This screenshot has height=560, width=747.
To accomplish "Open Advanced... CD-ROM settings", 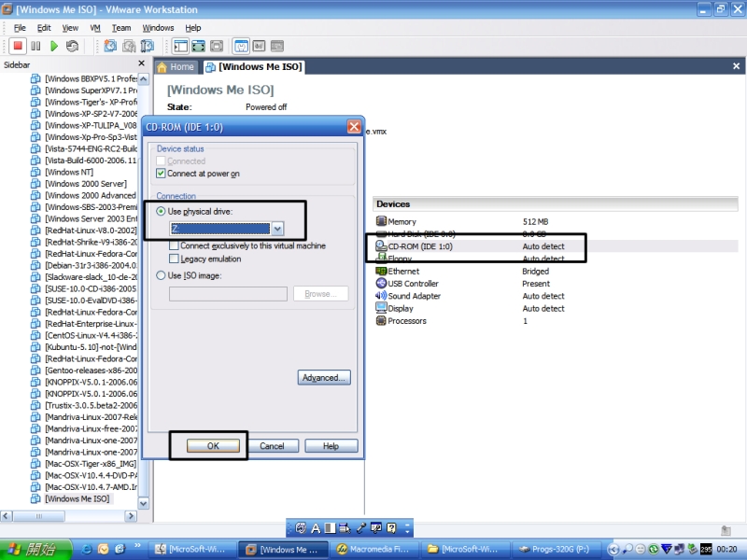I will pos(324,378).
